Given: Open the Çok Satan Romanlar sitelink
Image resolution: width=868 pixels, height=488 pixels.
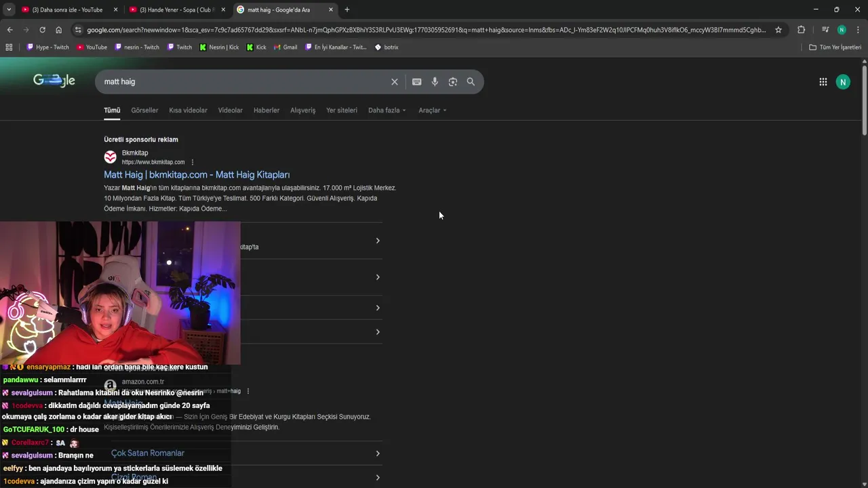Looking at the screenshot, I should [148, 453].
